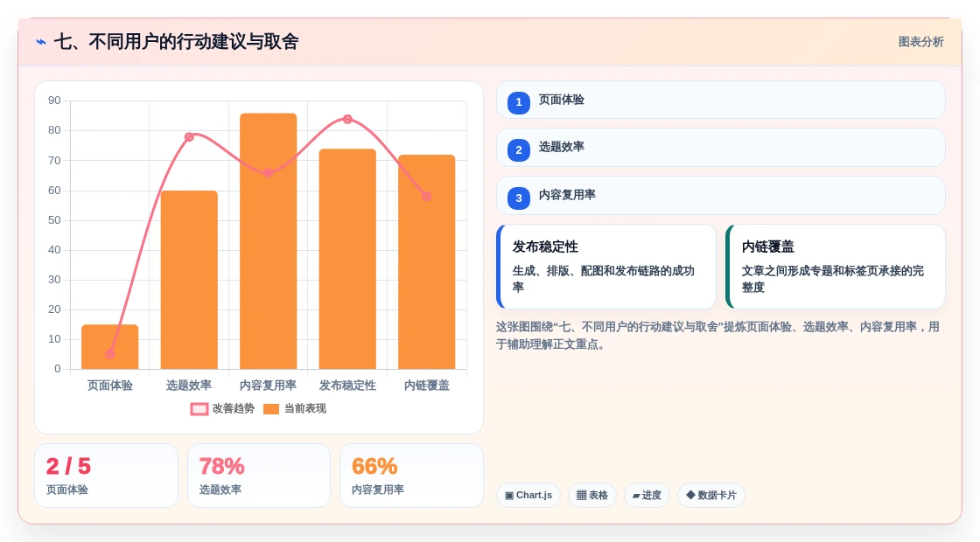Click the number 3 badge for 内容复用率
This screenshot has height=542, width=980.
click(519, 198)
